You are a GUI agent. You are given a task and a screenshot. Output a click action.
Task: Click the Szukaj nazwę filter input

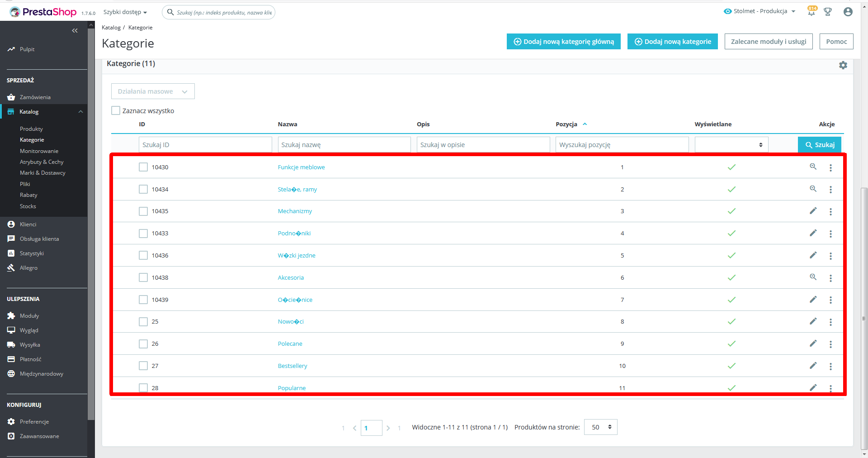click(x=344, y=145)
